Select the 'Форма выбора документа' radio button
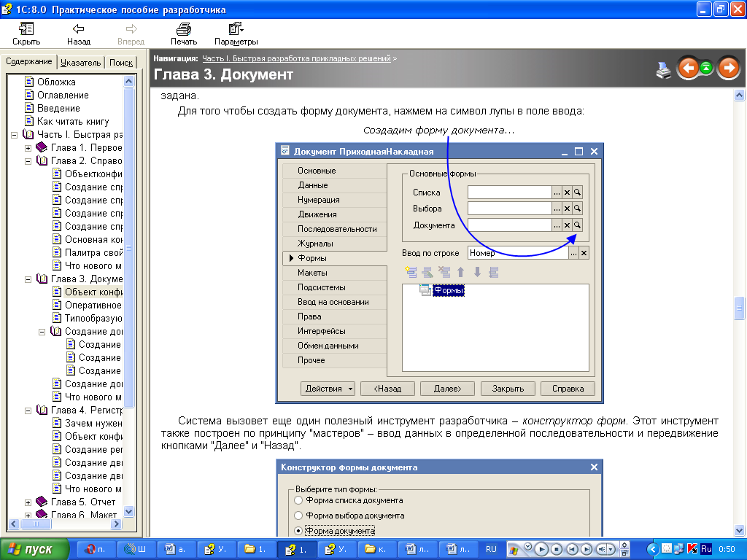The height and width of the screenshot is (560, 747). click(x=298, y=516)
